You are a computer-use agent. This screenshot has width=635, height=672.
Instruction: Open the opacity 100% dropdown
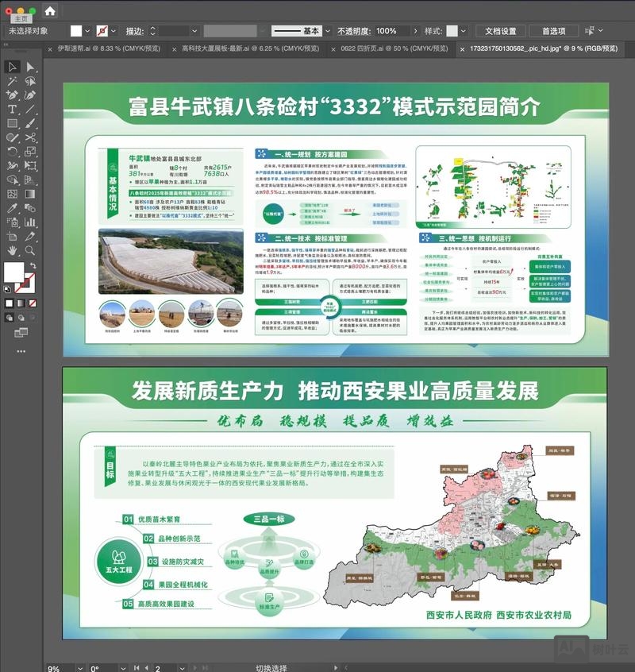click(x=417, y=31)
